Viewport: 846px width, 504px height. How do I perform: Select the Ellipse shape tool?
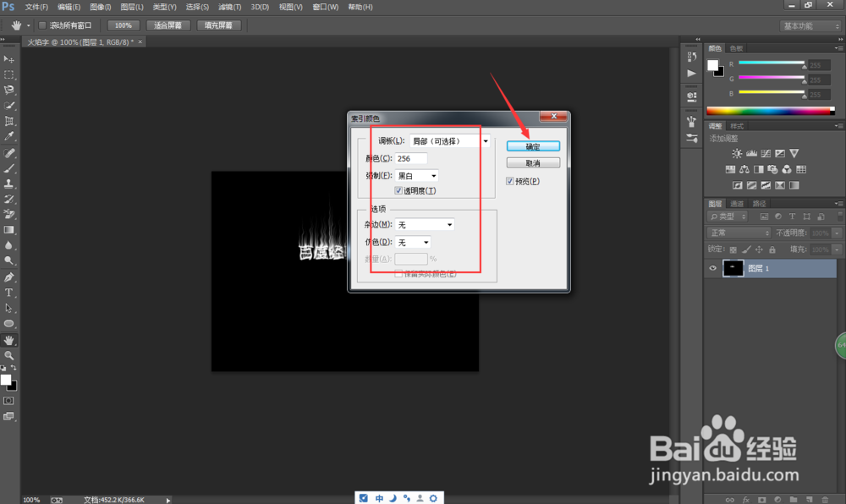click(x=9, y=324)
